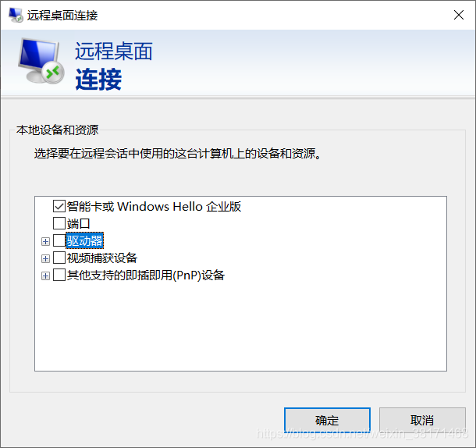The image size is (476, 448).
Task: Click the 取消 button
Action: pyautogui.click(x=422, y=421)
